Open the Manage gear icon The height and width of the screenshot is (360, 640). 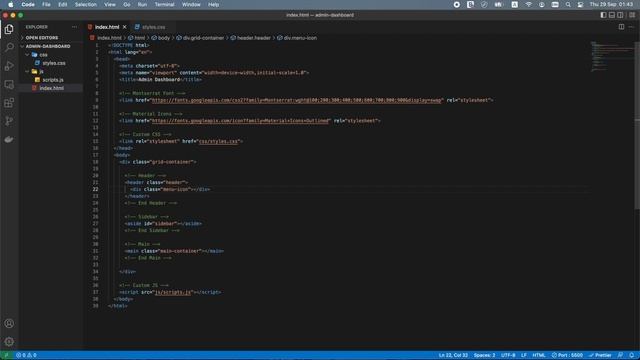point(9,342)
